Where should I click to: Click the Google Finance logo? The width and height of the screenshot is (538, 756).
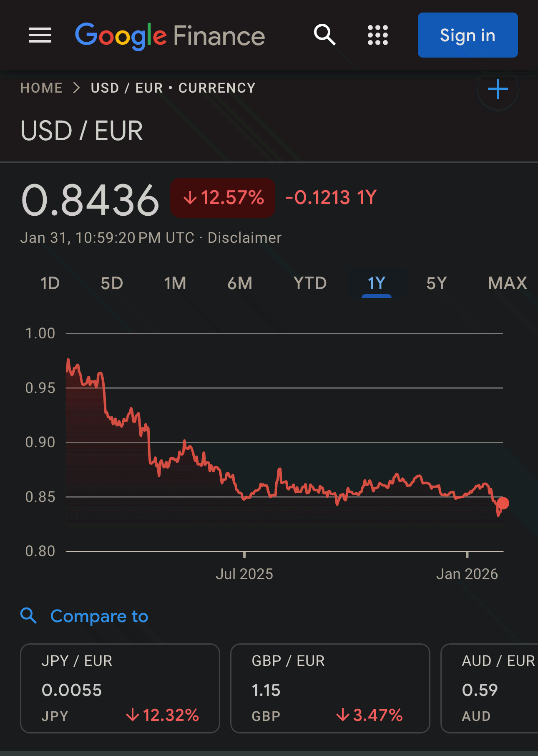coord(170,36)
